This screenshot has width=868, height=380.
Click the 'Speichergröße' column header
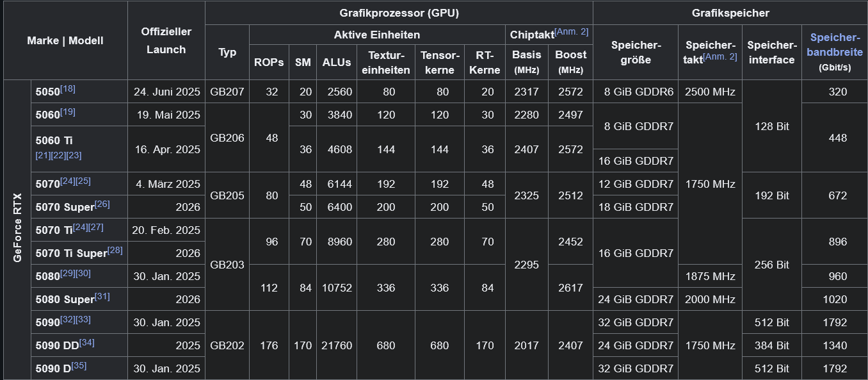(636, 53)
